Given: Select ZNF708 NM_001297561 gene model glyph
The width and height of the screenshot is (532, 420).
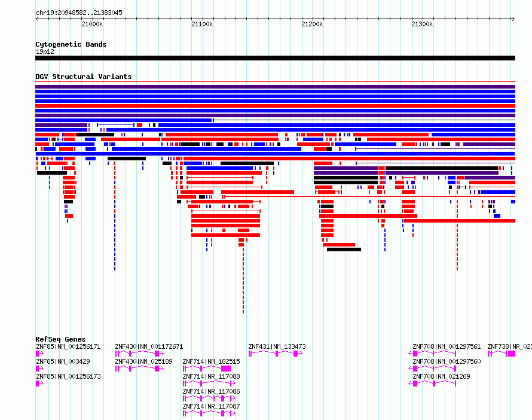Looking at the screenshot, I should point(432,354).
